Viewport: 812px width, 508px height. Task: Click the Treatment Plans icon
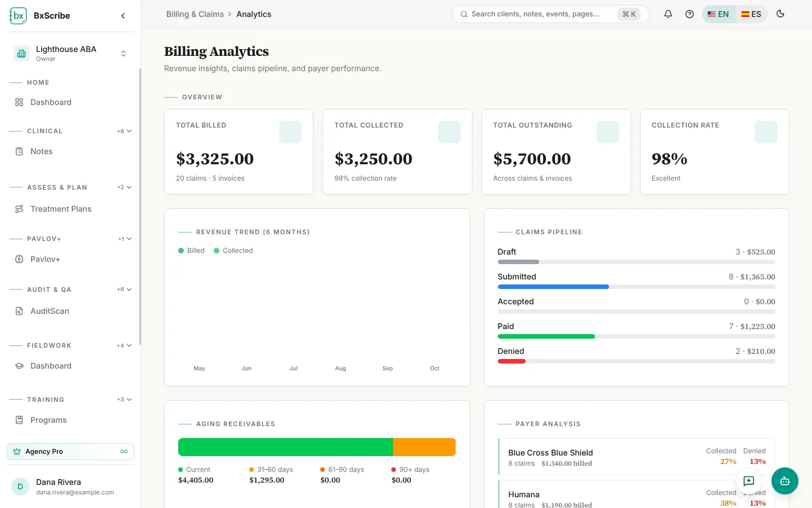point(19,209)
